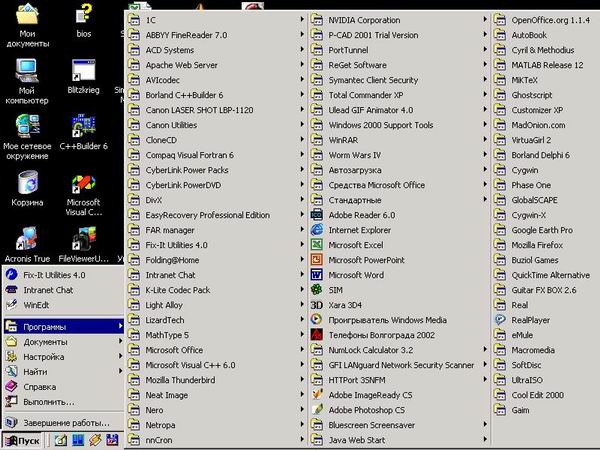
Task: Click the Adobe ImageReady CS icon
Action: pos(316,395)
